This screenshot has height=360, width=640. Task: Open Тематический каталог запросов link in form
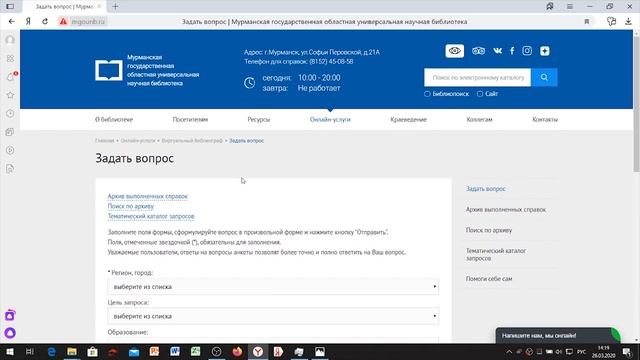pyautogui.click(x=151, y=216)
